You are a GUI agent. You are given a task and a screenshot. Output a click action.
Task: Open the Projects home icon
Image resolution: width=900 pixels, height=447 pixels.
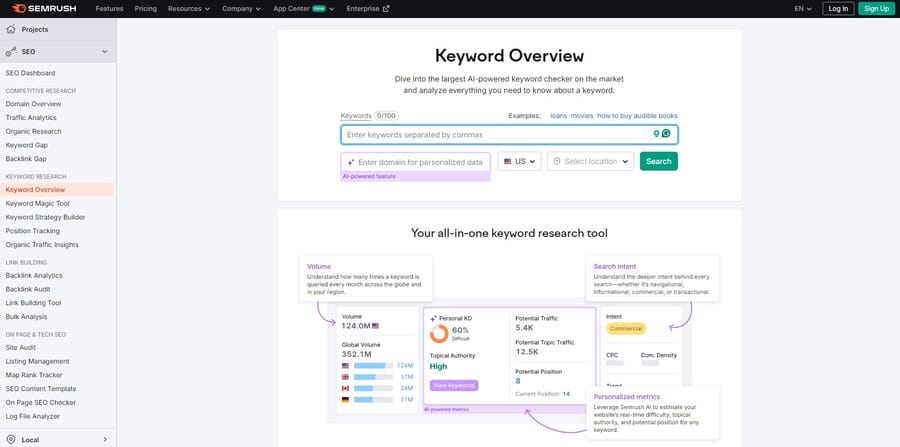[11, 29]
